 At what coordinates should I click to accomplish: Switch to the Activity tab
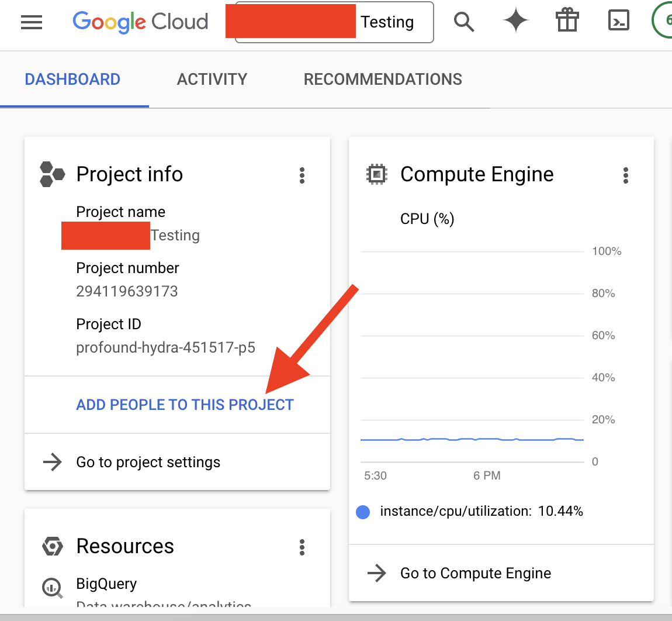tap(212, 80)
